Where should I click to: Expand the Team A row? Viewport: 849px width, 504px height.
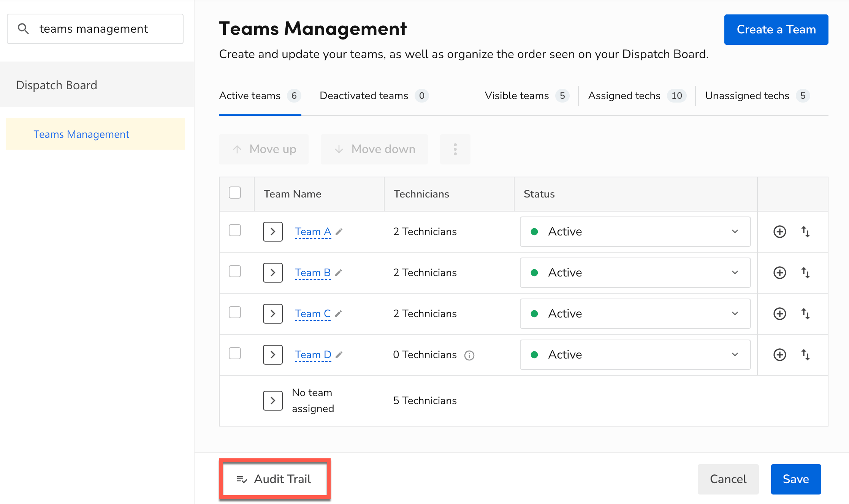pos(272,231)
